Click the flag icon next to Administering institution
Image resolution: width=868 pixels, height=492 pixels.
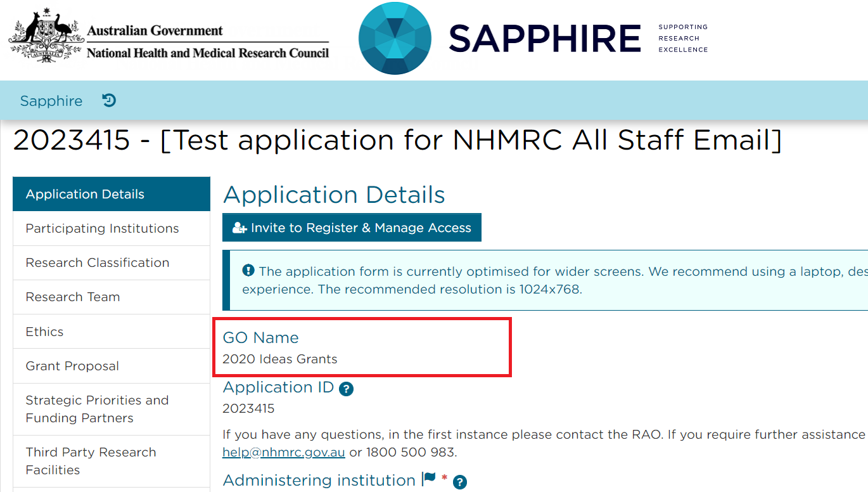click(430, 479)
